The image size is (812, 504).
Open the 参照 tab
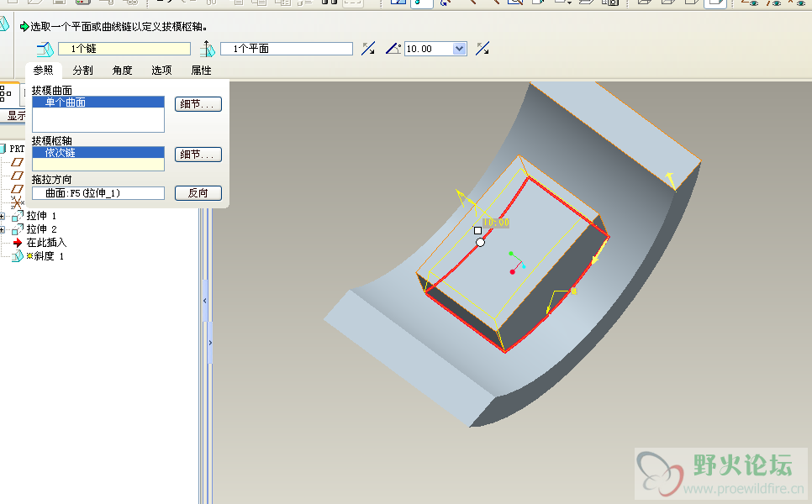43,71
